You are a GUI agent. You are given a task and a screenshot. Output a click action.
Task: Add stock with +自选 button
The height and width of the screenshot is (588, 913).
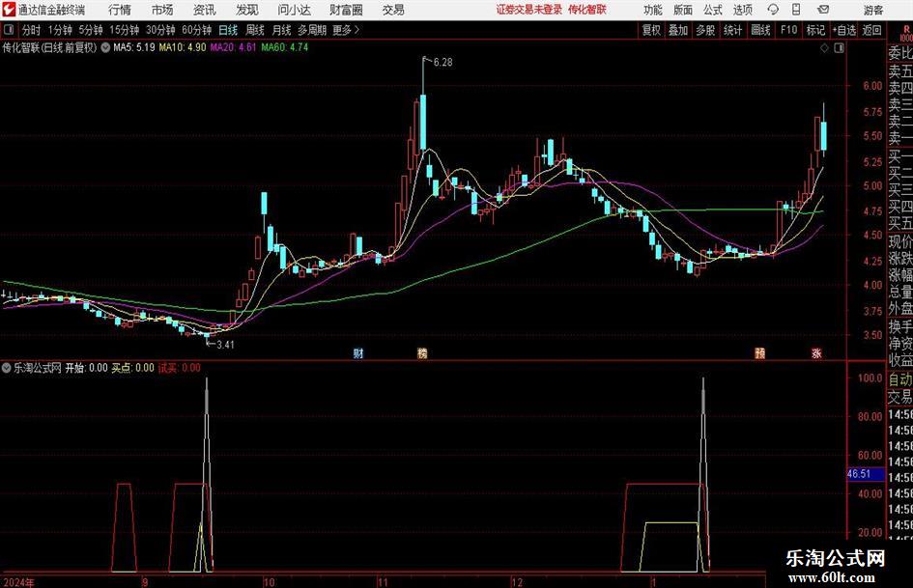coord(844,30)
